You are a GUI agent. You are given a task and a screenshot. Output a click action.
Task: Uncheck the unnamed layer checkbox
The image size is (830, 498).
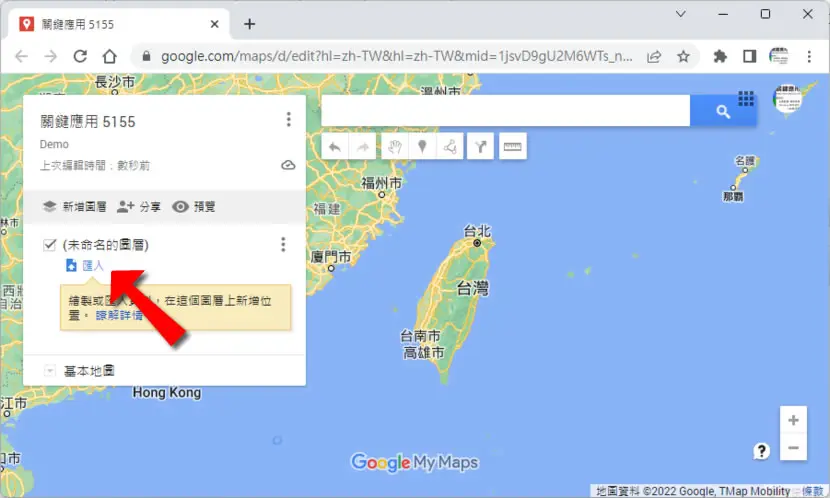(50, 245)
